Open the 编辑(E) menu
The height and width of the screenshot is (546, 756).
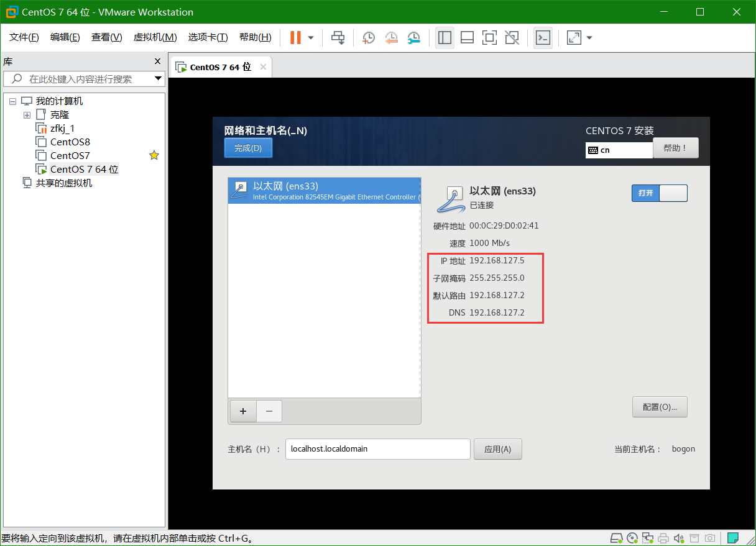pyautogui.click(x=65, y=37)
